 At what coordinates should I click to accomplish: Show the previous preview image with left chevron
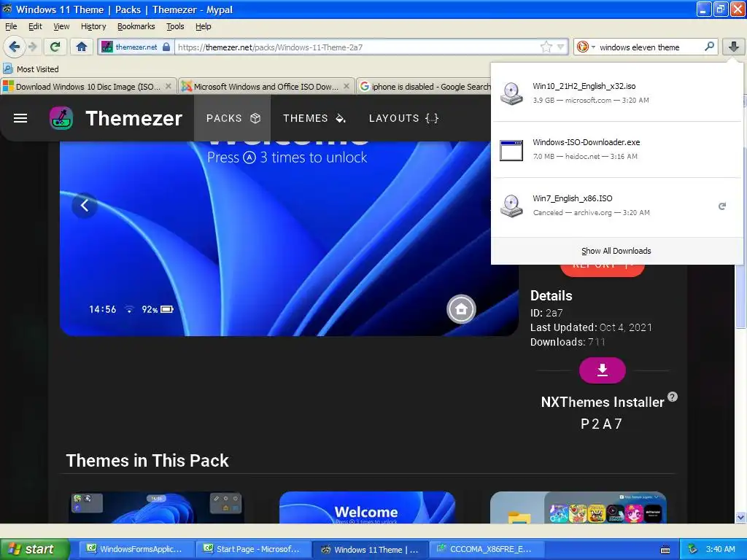pyautogui.click(x=85, y=205)
